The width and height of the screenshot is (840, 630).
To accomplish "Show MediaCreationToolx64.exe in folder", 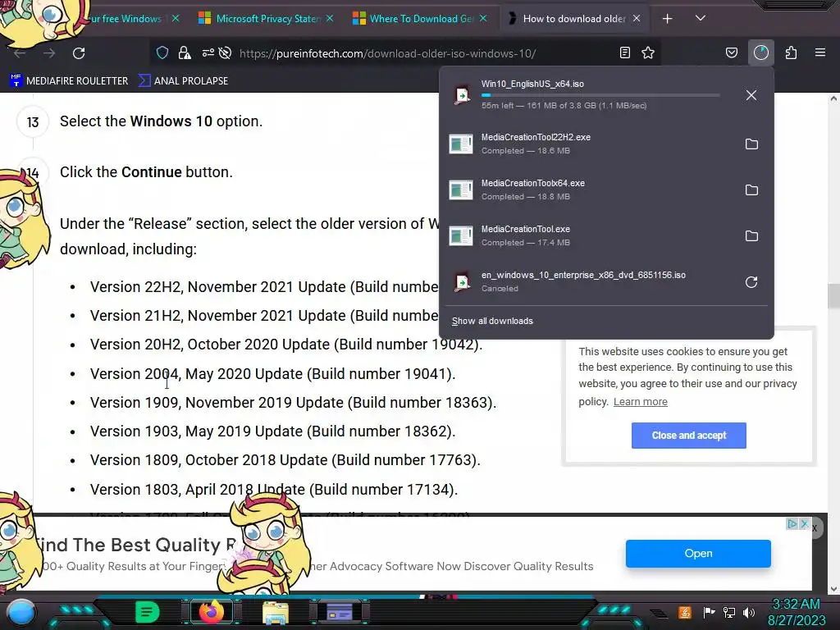I will [751, 190].
